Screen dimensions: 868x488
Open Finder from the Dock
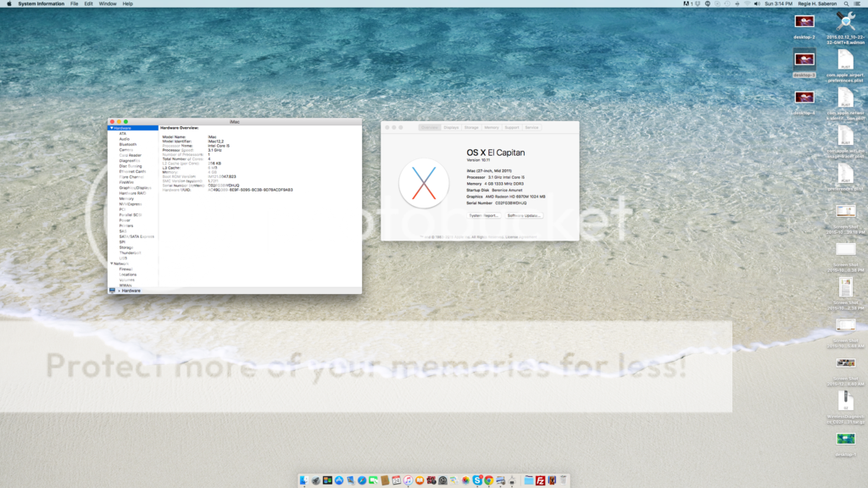tap(303, 480)
